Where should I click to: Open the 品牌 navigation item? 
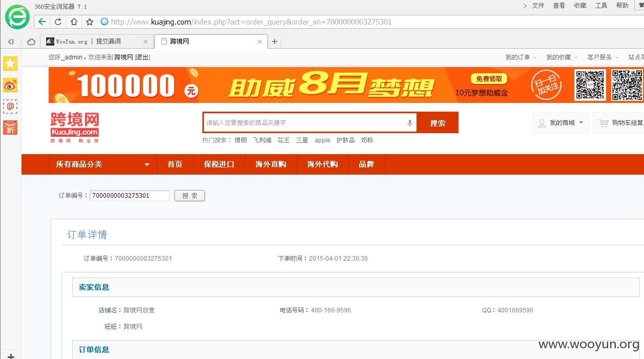(x=366, y=164)
